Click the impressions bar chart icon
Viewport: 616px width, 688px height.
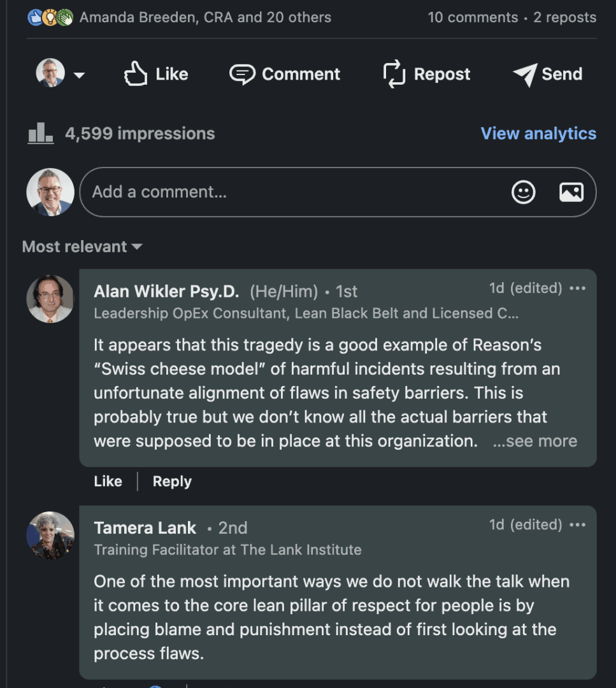point(41,133)
